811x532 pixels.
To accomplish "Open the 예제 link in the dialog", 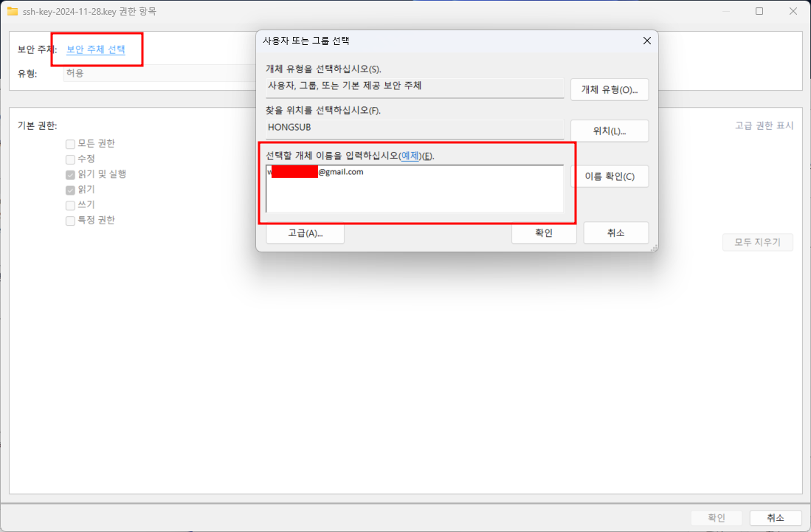I will click(x=410, y=156).
